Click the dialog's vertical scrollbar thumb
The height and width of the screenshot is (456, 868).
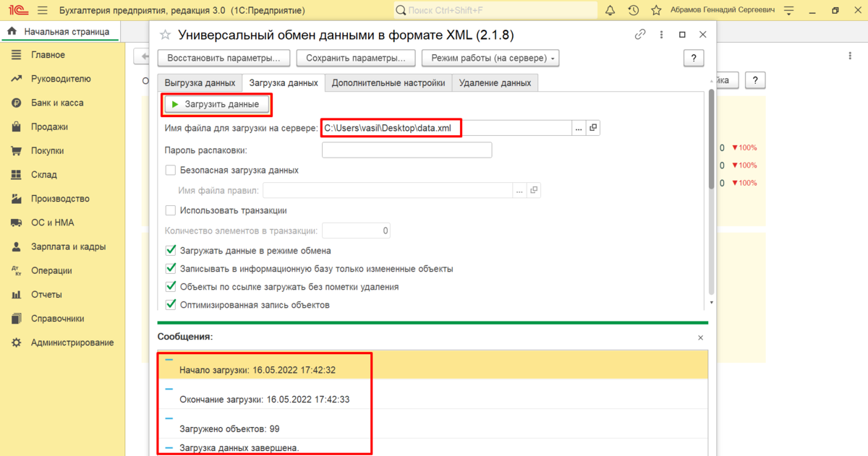coord(711,141)
